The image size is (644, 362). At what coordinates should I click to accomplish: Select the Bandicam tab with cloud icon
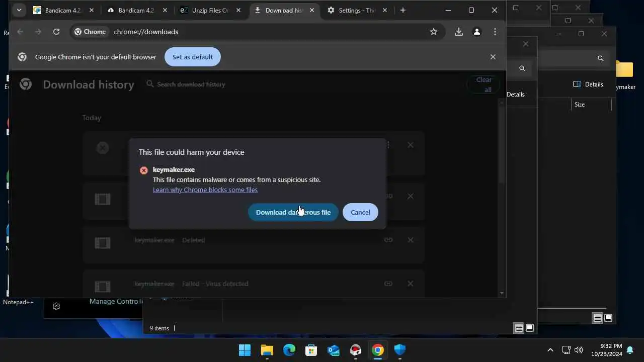138,10
